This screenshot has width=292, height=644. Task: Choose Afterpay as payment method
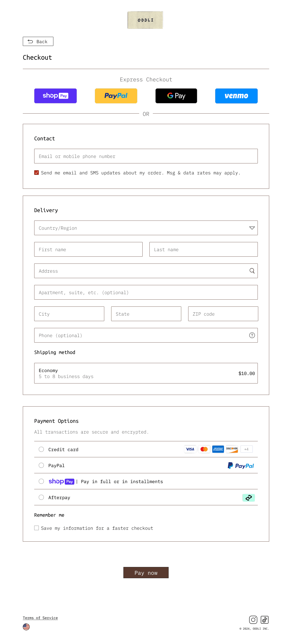pyautogui.click(x=41, y=497)
